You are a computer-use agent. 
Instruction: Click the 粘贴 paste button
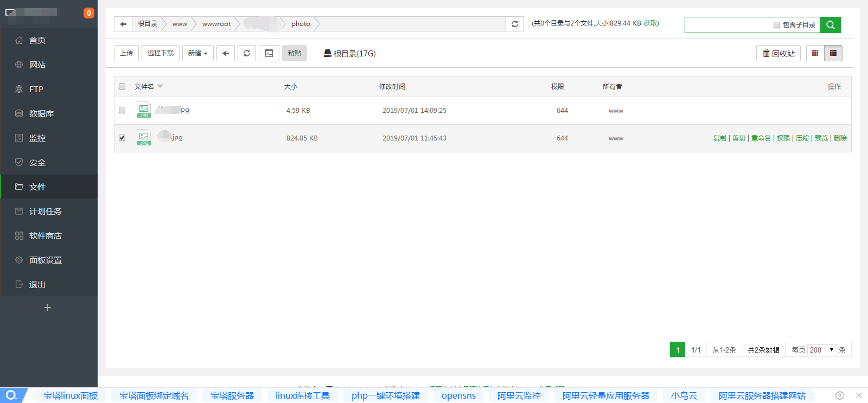tap(295, 53)
